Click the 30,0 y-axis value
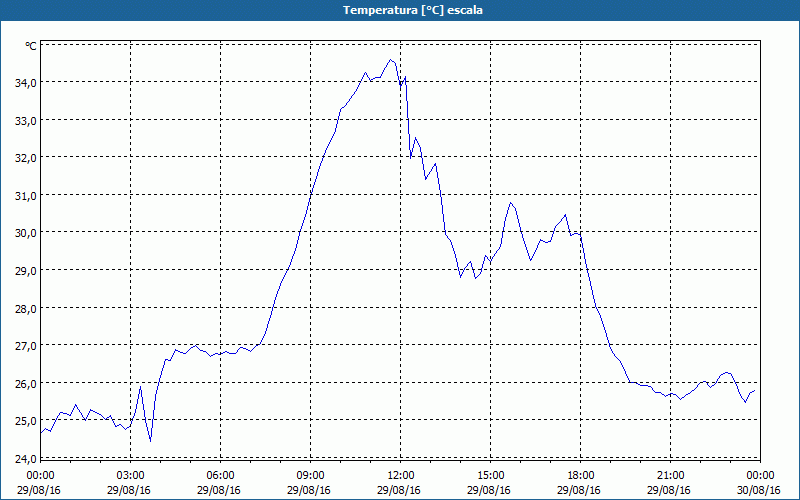This screenshot has height=500, width=800. [26, 233]
